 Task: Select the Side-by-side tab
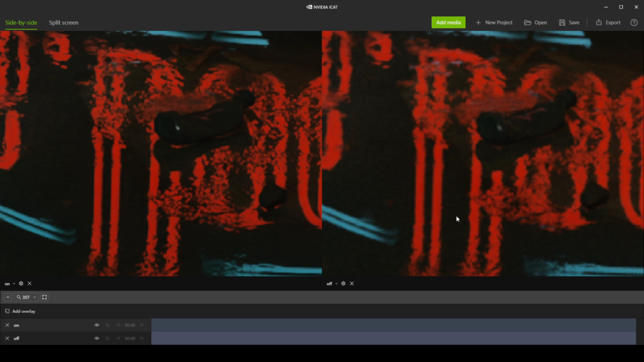(21, 22)
